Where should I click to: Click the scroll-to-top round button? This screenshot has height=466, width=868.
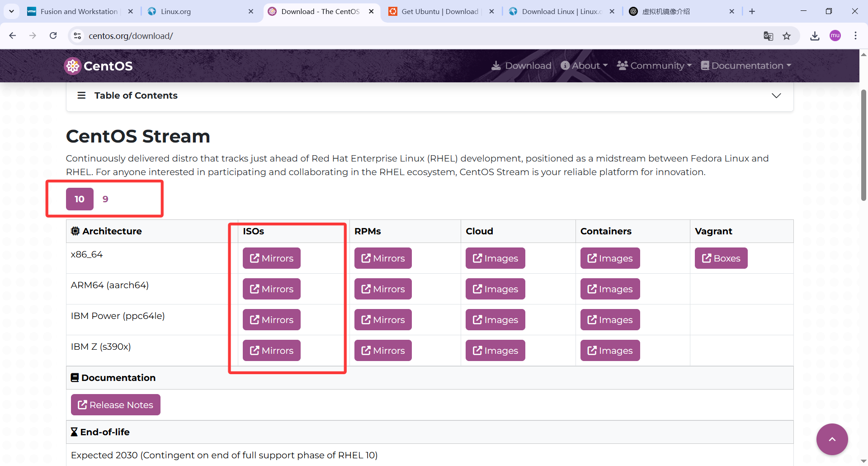click(832, 439)
